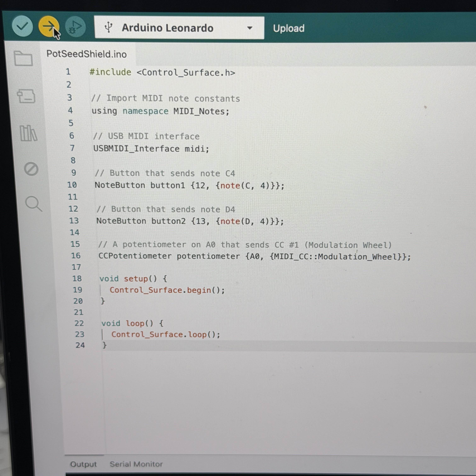The height and width of the screenshot is (476, 476).
Task: Open the board selection dropdown arrow
Action: [249, 28]
